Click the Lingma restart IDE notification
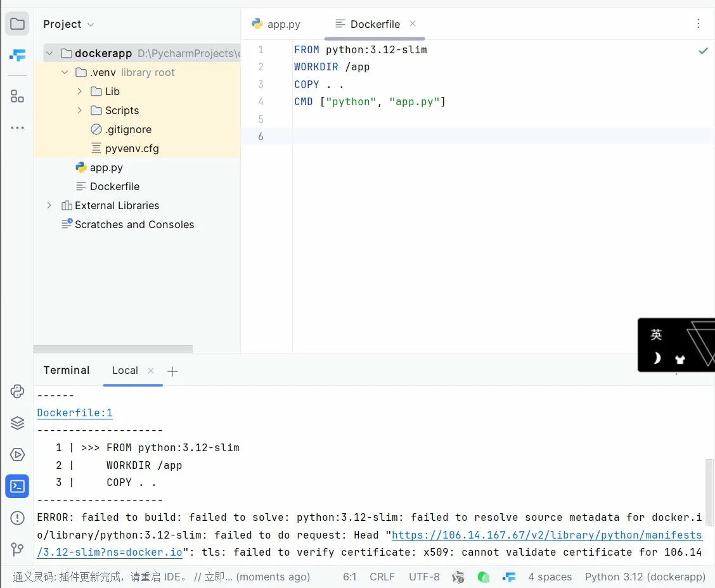The width and height of the screenshot is (715, 588). coord(162,577)
